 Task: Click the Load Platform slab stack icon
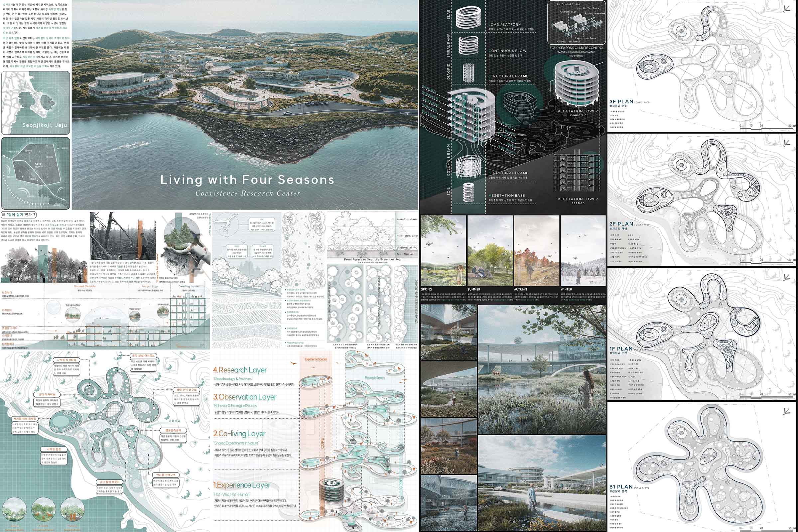(x=468, y=18)
